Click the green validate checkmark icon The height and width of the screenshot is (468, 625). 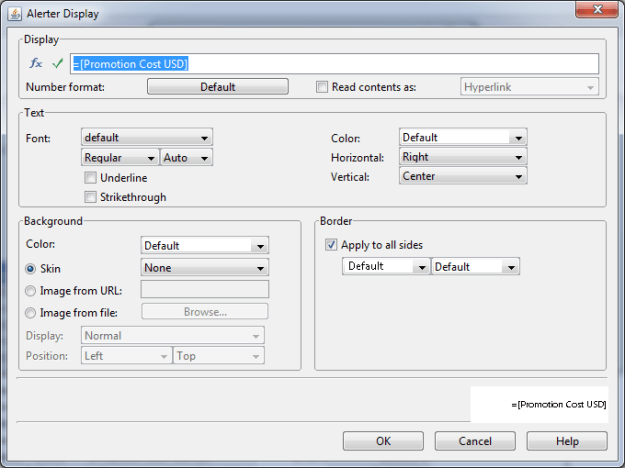pyautogui.click(x=58, y=64)
